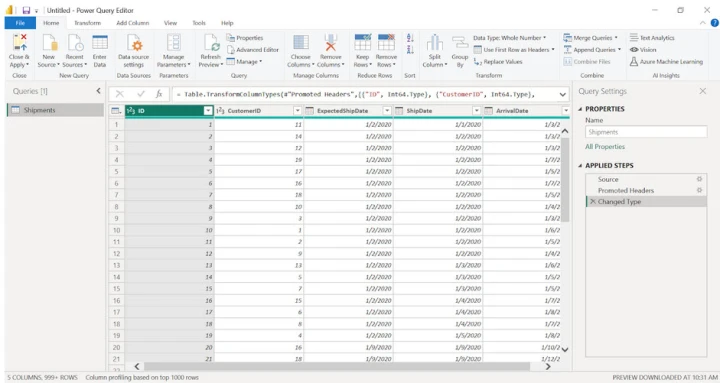
Task: Collapse the APPLIED STEPS section
Action: point(580,165)
